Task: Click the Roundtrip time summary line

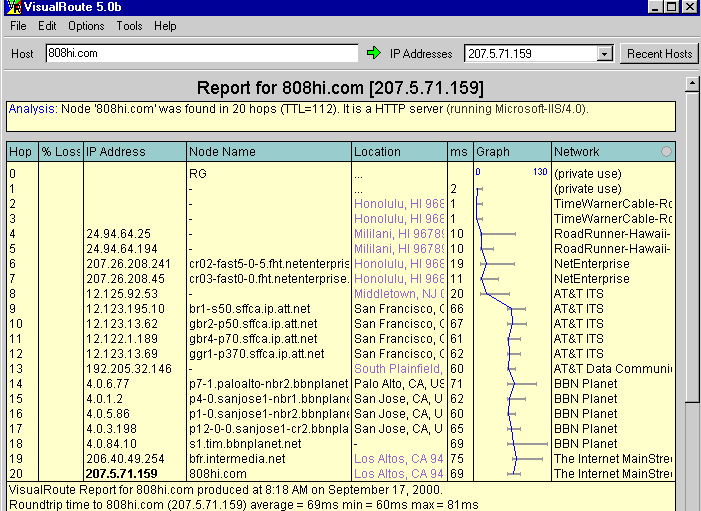Action: point(244,505)
